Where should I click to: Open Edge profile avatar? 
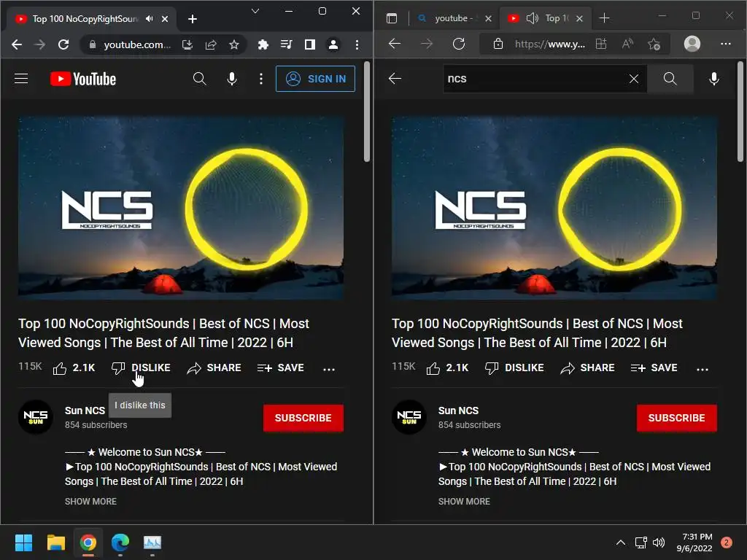tap(692, 44)
